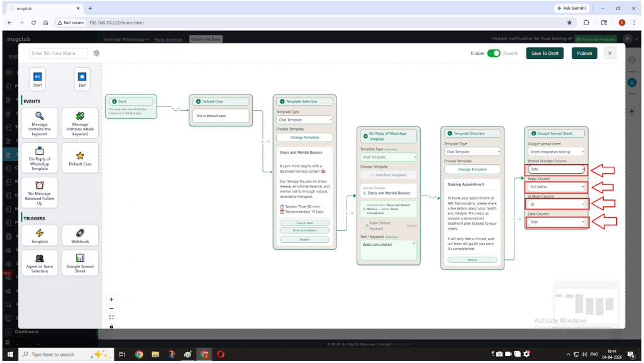Open the Mobile Number Column dropdown
This screenshot has width=644, height=363.
[557, 169]
